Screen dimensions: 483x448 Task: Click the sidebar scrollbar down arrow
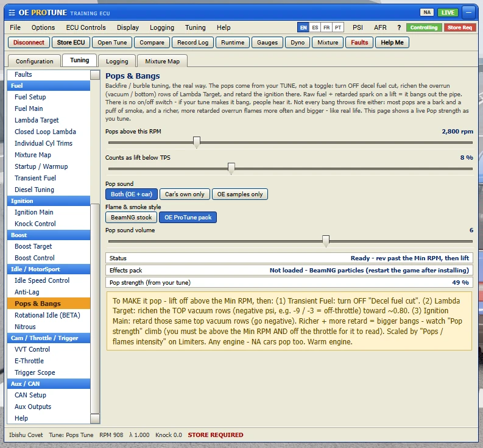[x=95, y=418]
